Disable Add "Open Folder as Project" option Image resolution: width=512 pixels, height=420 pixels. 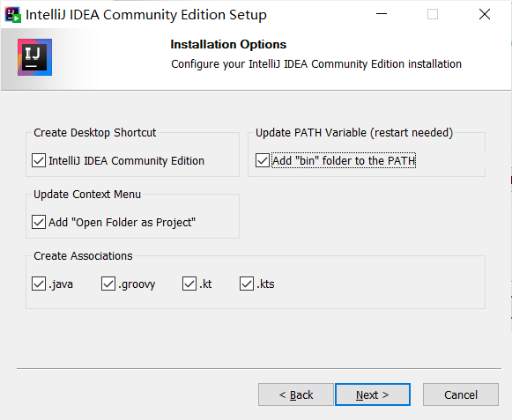[39, 222]
